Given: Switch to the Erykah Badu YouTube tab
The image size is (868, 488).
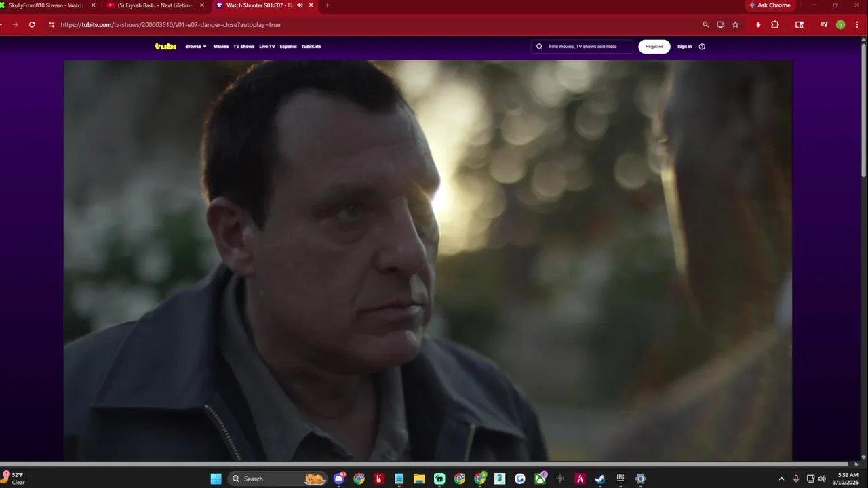Looking at the screenshot, I should coord(155,5).
